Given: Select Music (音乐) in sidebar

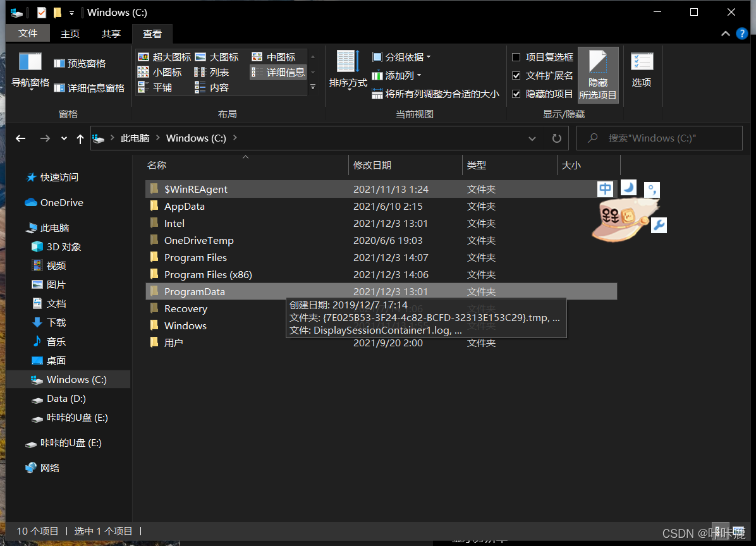Looking at the screenshot, I should (x=49, y=342).
